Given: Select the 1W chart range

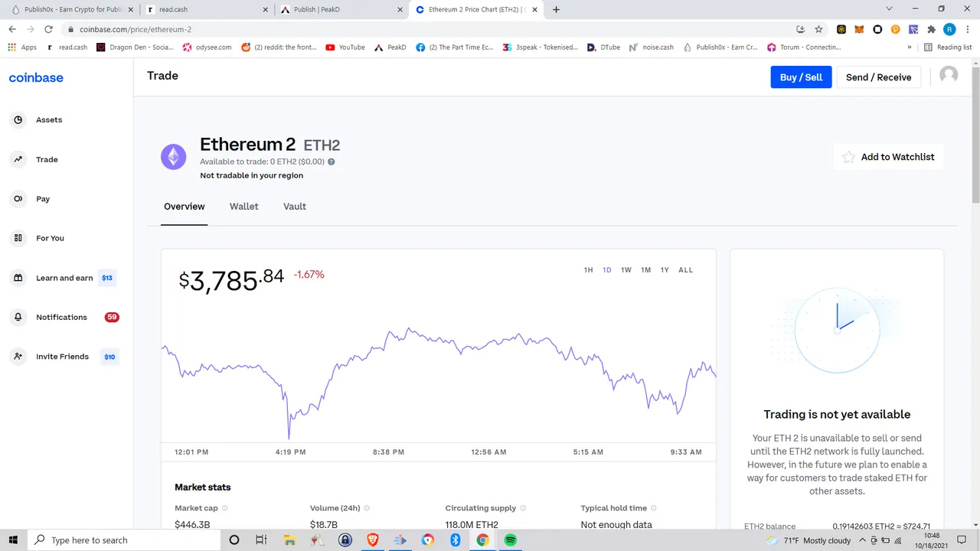Looking at the screenshot, I should (x=626, y=270).
